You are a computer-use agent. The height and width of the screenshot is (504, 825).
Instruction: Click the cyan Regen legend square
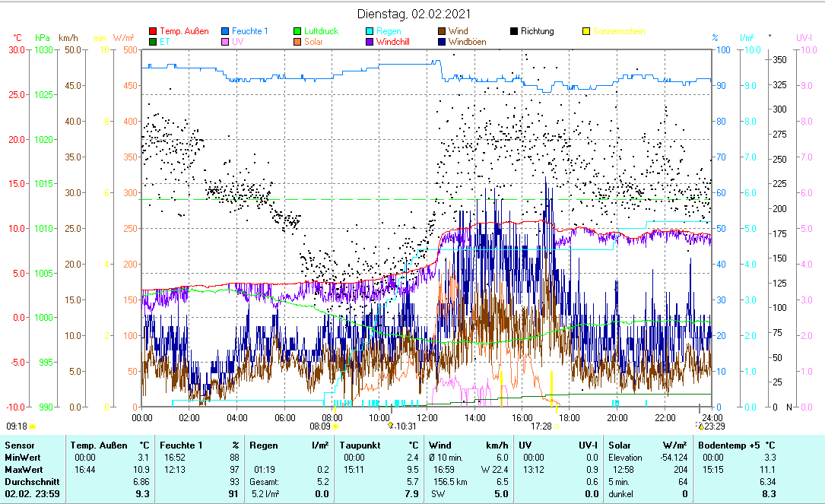tap(370, 32)
